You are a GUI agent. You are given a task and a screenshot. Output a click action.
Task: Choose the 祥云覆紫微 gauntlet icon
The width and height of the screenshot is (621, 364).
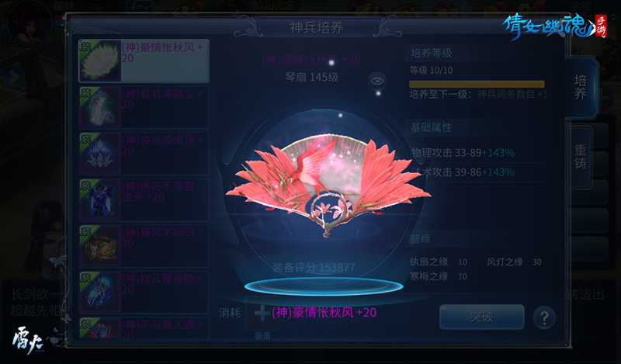coord(100,292)
